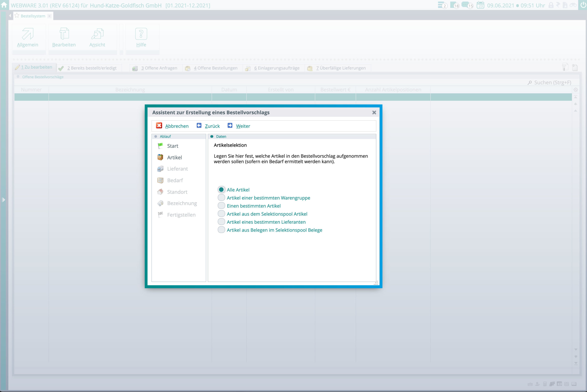This screenshot has height=392, width=587.
Task: Click the Ansicht ribbon icon
Action: coord(97,34)
